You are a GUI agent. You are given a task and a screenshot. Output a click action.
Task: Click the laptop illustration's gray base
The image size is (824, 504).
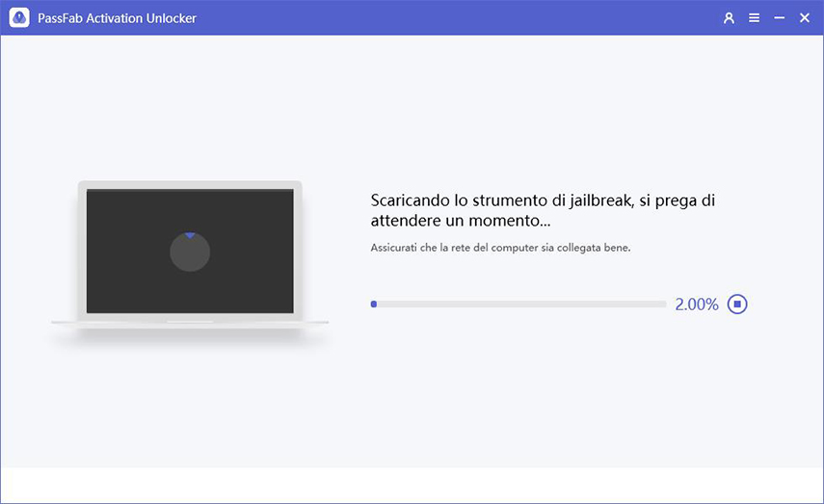[190, 322]
